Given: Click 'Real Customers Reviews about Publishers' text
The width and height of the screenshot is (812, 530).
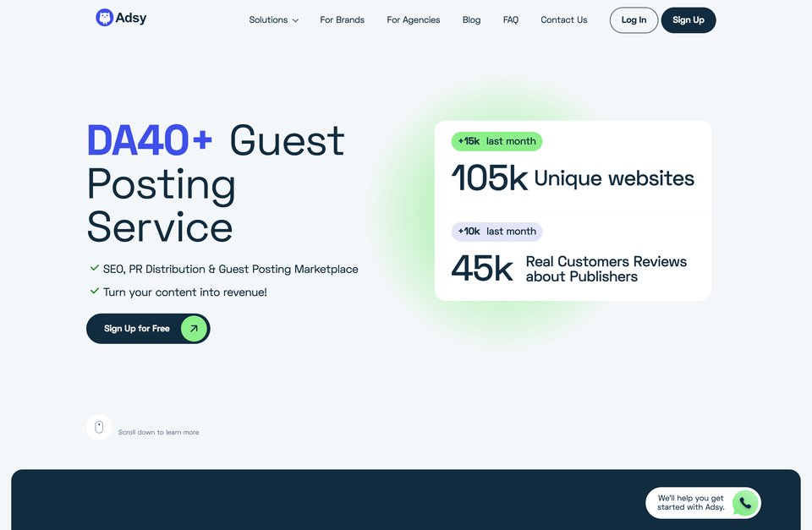Looking at the screenshot, I should pyautogui.click(x=606, y=269).
